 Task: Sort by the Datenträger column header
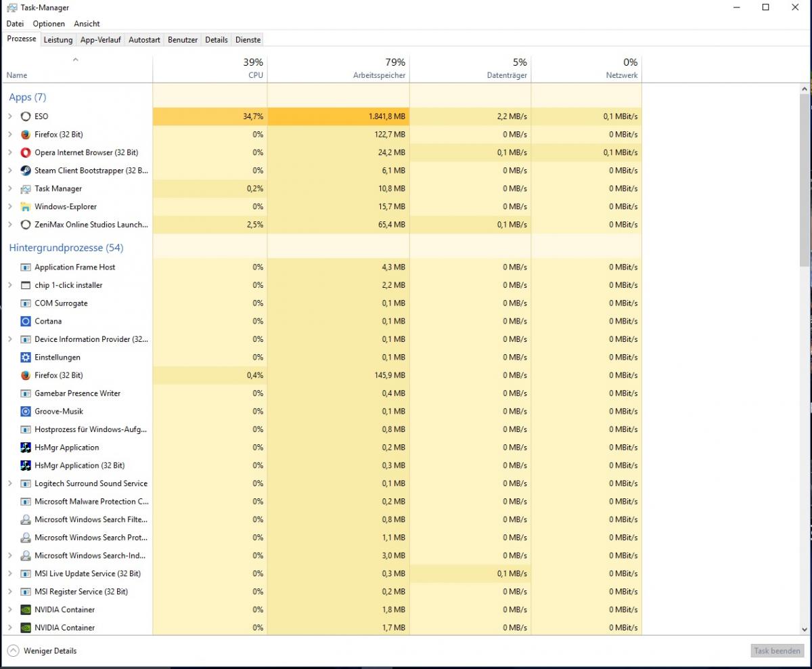click(470, 68)
